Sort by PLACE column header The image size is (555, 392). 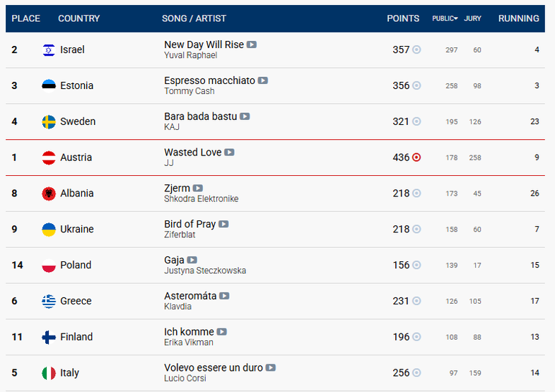point(26,18)
